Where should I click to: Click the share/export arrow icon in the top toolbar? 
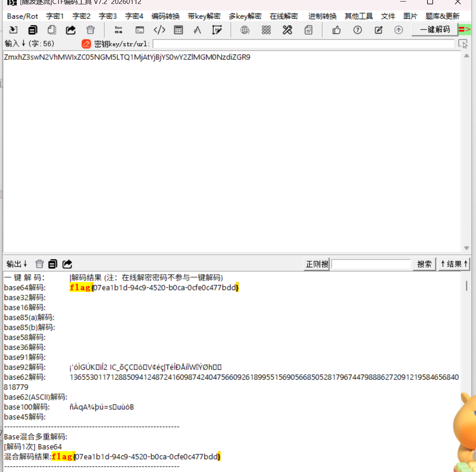click(x=71, y=30)
